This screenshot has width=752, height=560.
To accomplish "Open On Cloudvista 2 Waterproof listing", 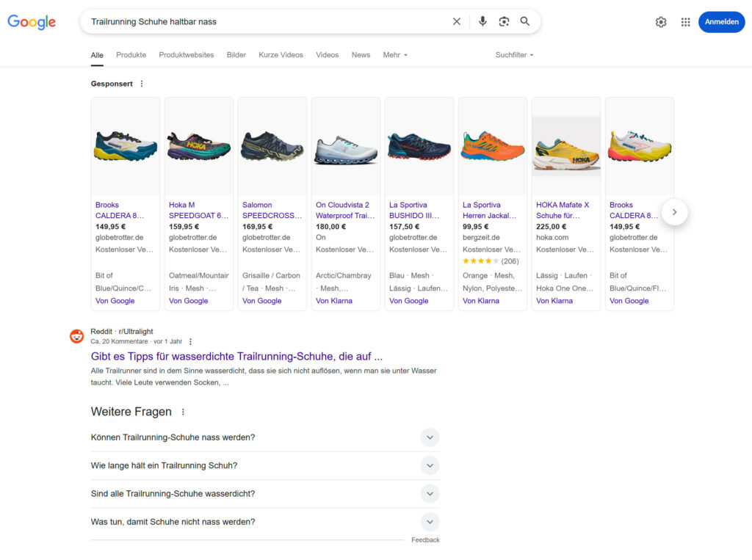I will pos(345,210).
